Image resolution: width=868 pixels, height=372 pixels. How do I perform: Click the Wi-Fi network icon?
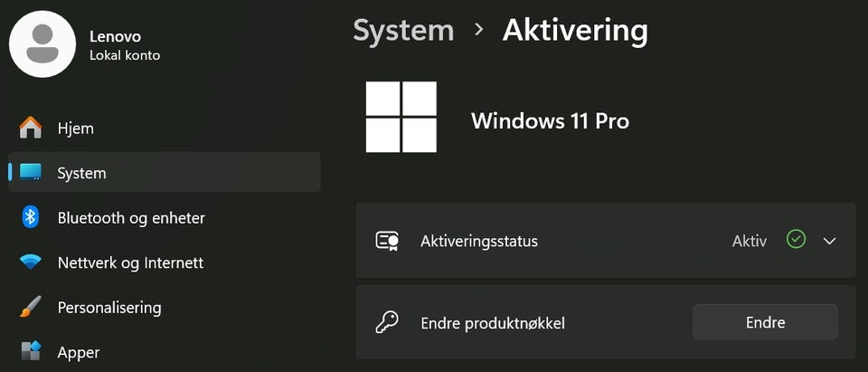31,262
